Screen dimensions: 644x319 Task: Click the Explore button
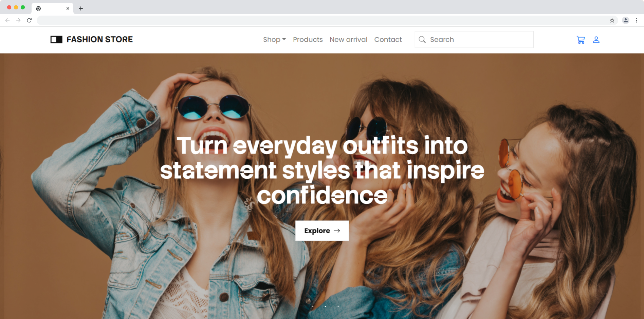tap(322, 231)
